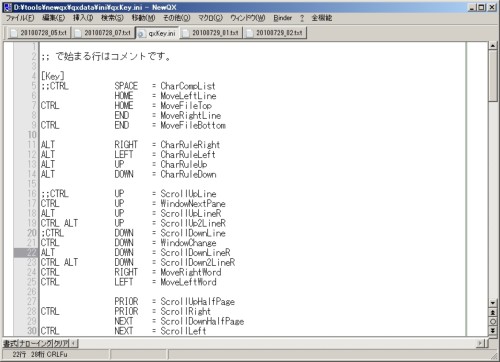
Task: Click the horizontal scrollbar right arrow
Action: pyautogui.click(x=480, y=343)
